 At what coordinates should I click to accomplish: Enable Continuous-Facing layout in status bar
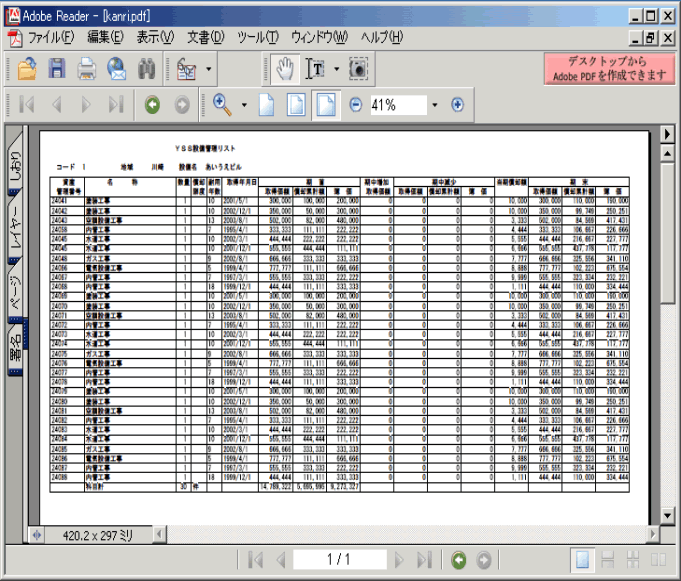pyautogui.click(x=633, y=560)
